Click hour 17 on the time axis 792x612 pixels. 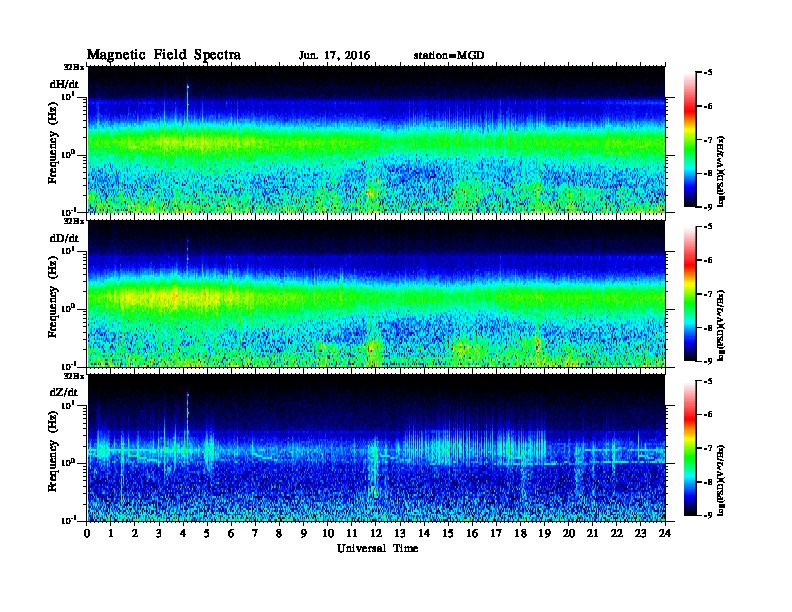[x=497, y=534]
